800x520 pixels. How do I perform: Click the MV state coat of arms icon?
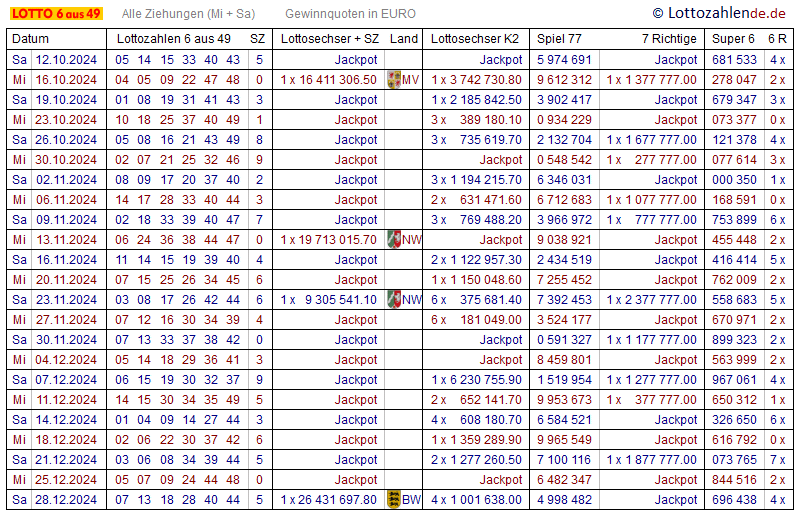coord(393,80)
